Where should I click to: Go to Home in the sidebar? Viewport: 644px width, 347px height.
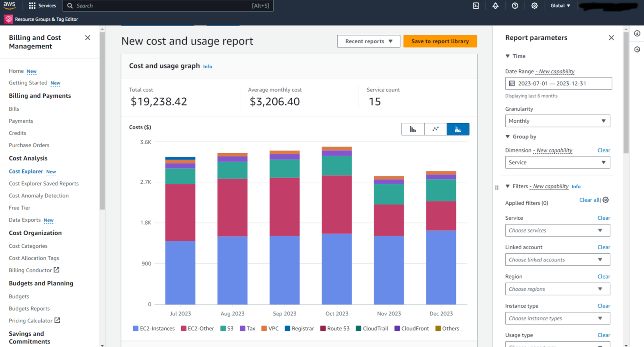[16, 71]
